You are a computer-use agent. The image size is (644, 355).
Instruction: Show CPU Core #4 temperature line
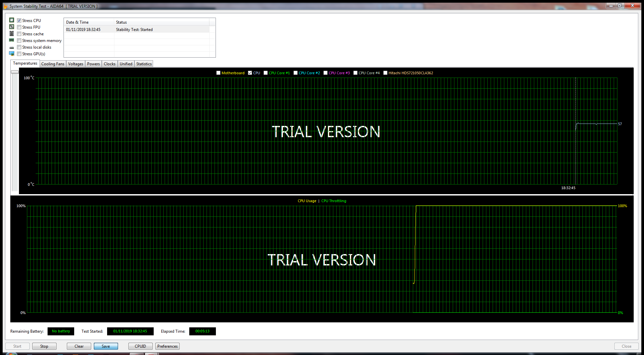[x=356, y=73]
